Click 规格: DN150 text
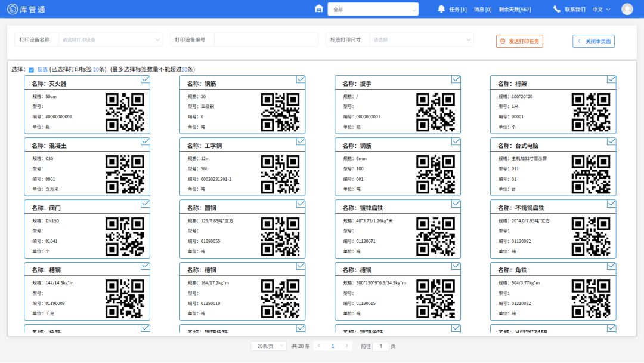 (45, 221)
